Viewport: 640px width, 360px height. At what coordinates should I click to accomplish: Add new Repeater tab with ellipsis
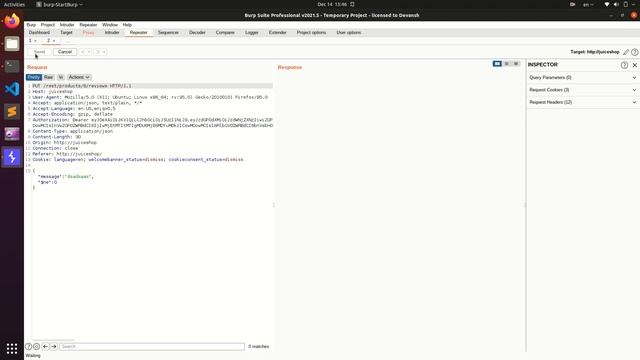point(68,41)
